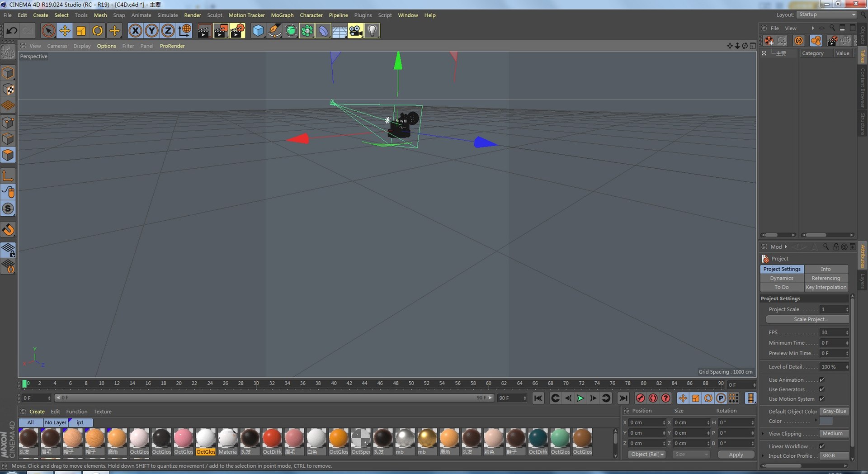This screenshot has width=868, height=474.
Task: Add a Floor environment object
Action: pyautogui.click(x=340, y=31)
